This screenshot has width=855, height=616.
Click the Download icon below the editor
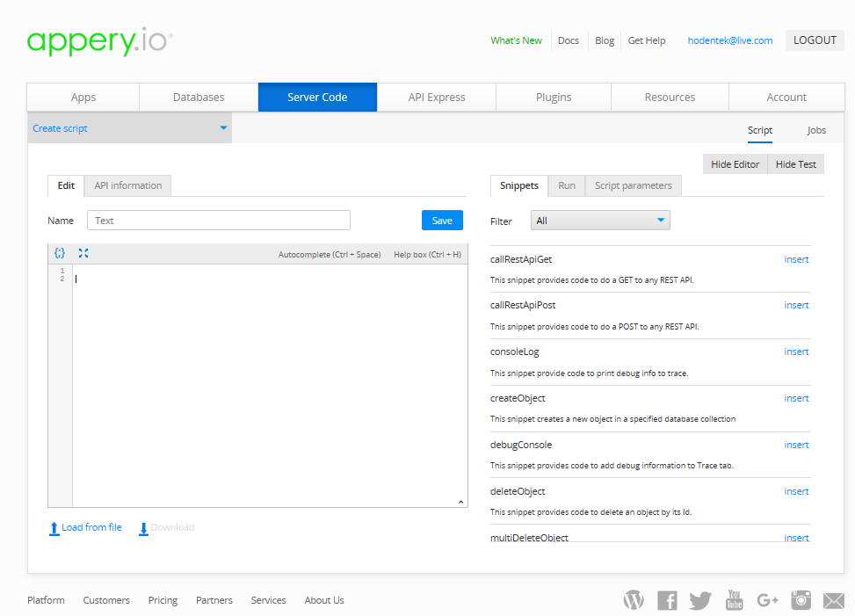(x=143, y=528)
